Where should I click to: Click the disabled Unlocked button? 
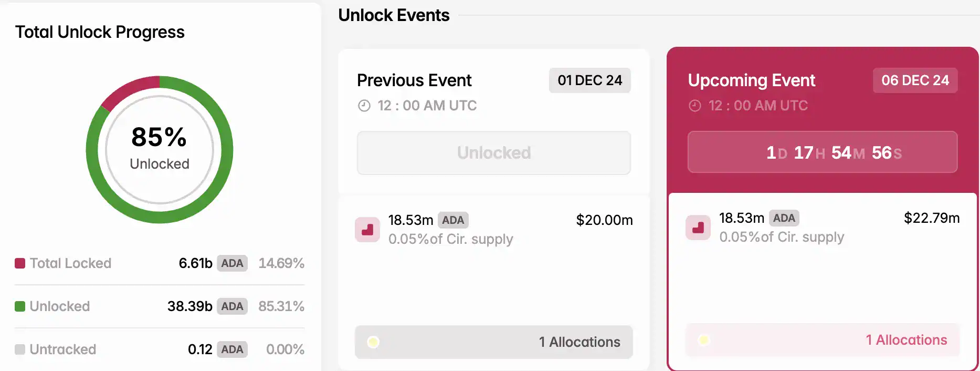(494, 152)
